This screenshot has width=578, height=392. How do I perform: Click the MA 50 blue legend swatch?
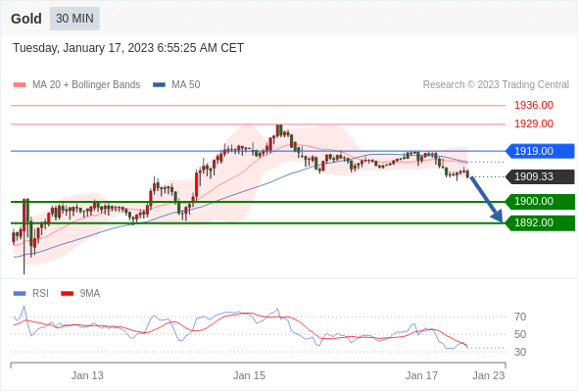pyautogui.click(x=159, y=85)
